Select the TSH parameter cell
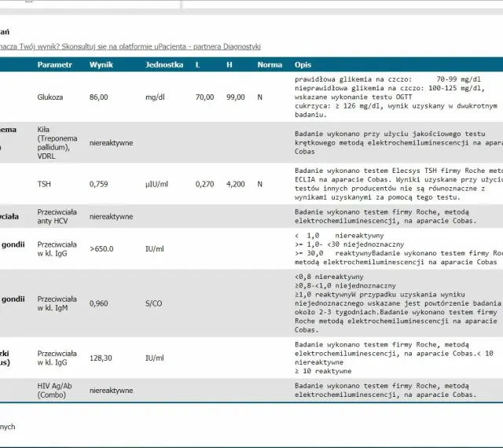The height and width of the screenshot is (448, 503). coord(44,184)
